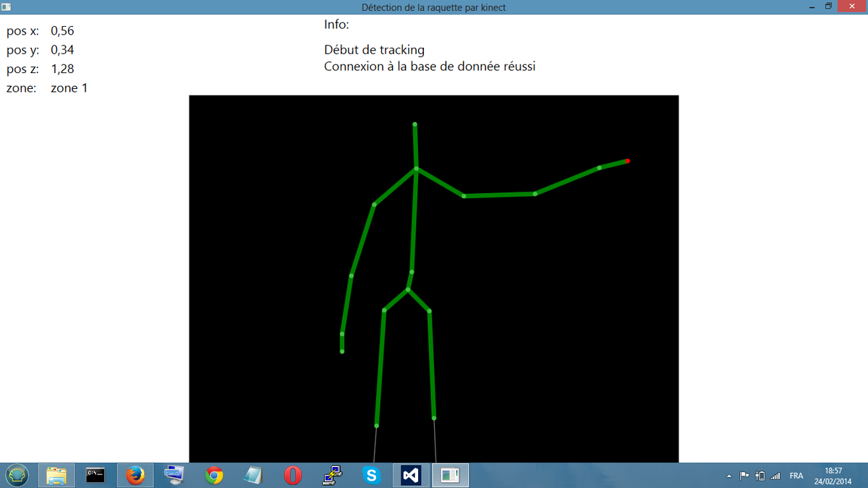This screenshot has width=868, height=488.
Task: Click the red hand joint on skeleton
Action: tap(628, 160)
